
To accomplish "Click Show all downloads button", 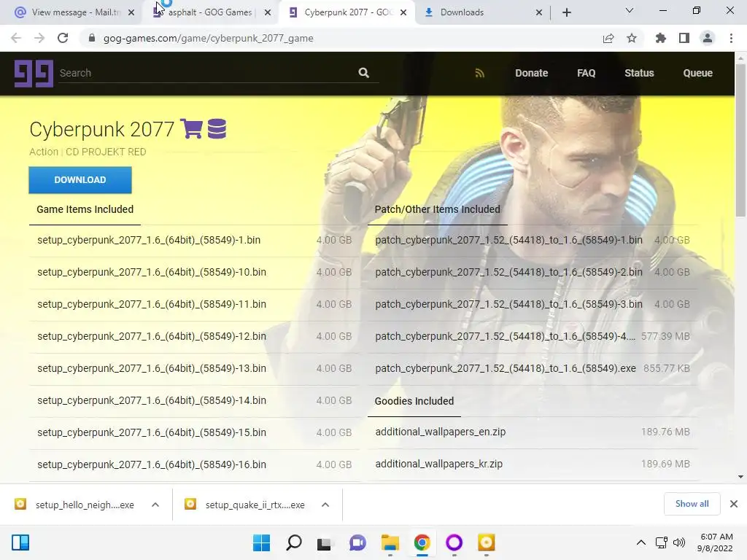I will coord(692,504).
